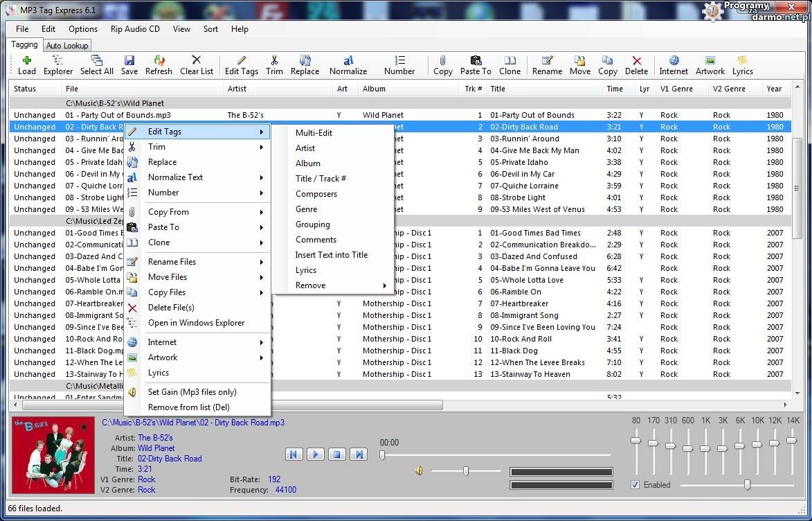Open Lyrics from the toolbar
The image size is (812, 521).
click(x=742, y=65)
